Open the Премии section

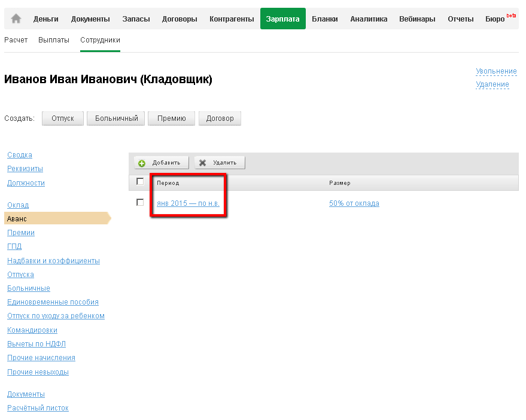point(21,233)
